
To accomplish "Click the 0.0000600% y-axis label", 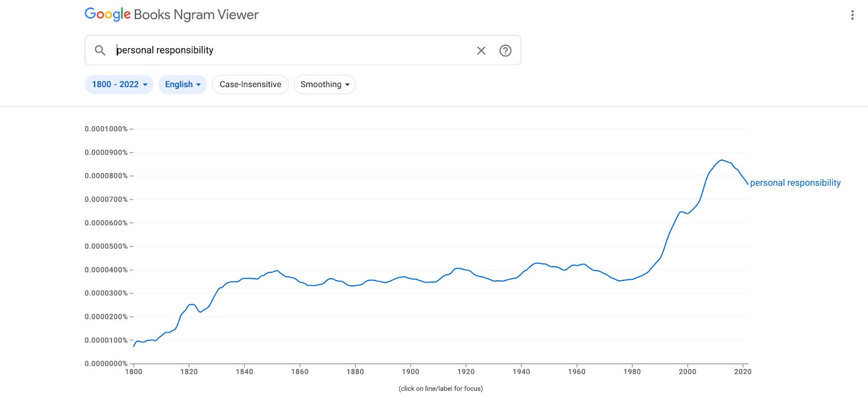I will [x=106, y=223].
